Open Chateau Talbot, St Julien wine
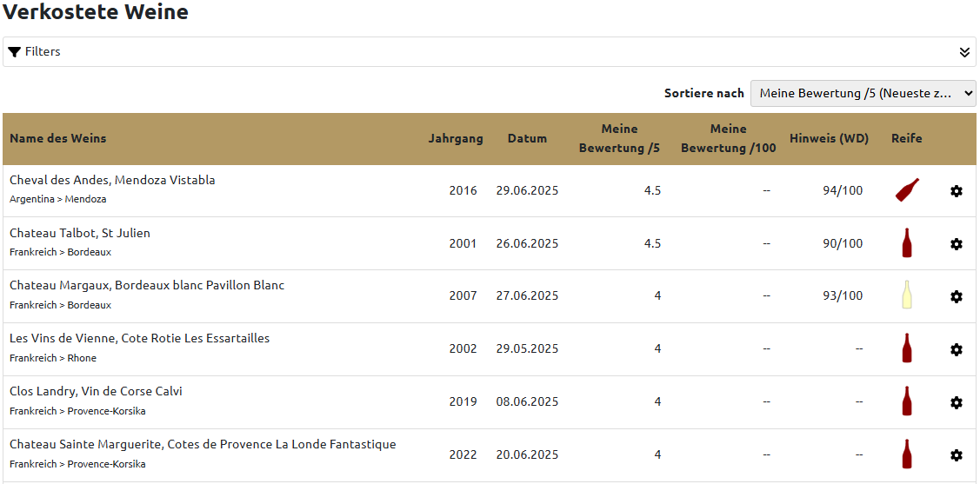This screenshot has height=484, width=980. pos(80,233)
